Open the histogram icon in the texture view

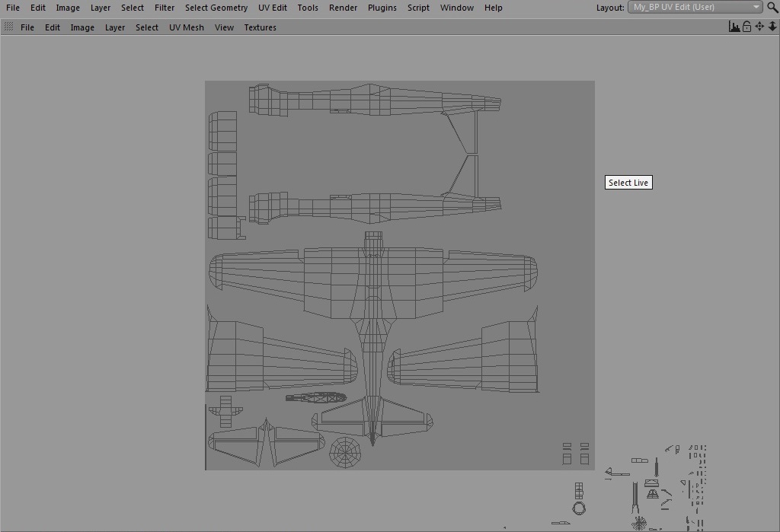734,27
